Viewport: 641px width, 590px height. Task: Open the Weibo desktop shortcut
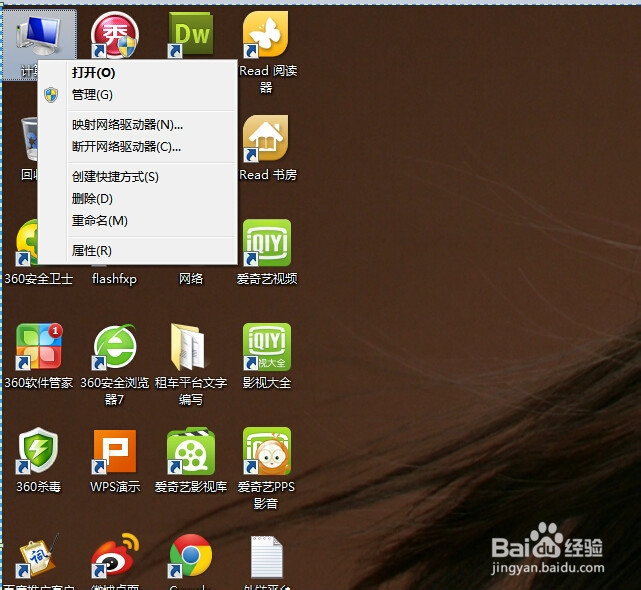115,555
